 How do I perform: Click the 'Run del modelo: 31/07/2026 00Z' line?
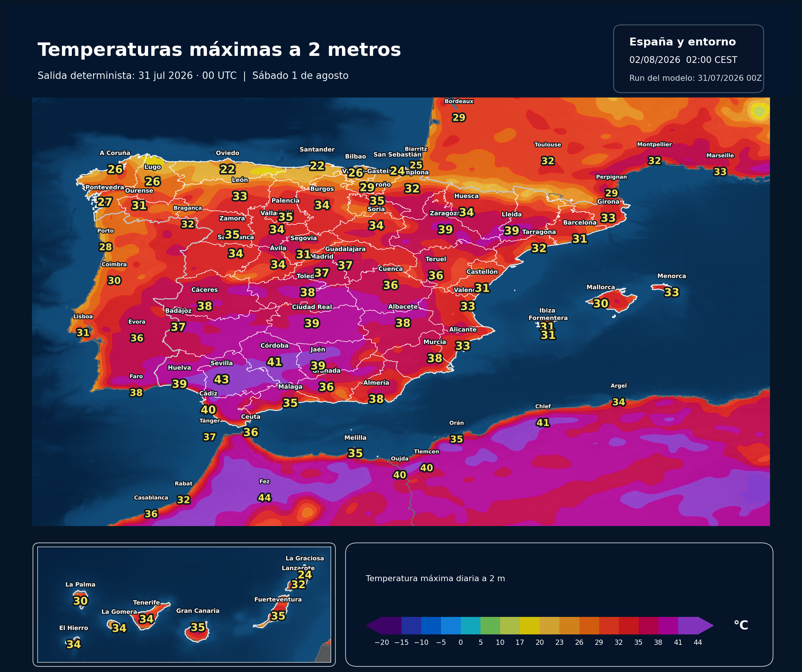tap(696, 78)
